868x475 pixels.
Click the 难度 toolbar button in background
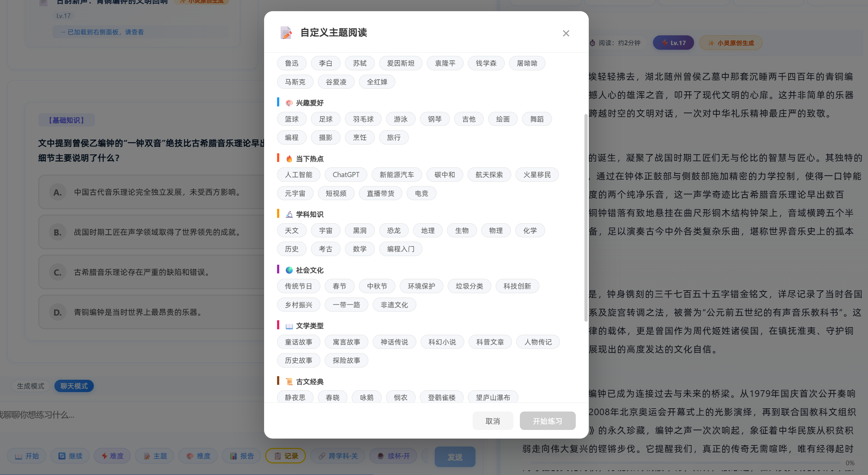pyautogui.click(x=112, y=456)
